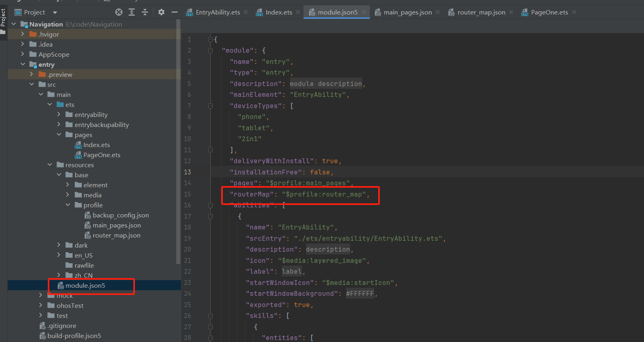Click the routerMap value on line 15
The width and height of the screenshot is (644, 342).
click(x=324, y=194)
